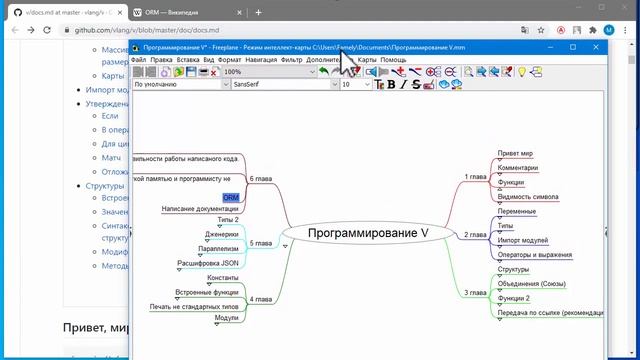Viewport: 640px width, 360px height.
Task: Select the root node 'Программирование V'
Action: pos(368,233)
